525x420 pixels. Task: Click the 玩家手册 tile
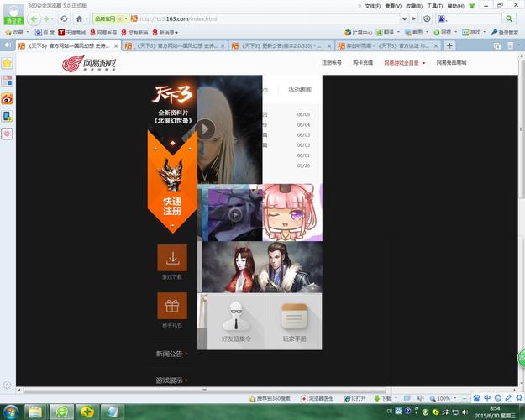pos(294,322)
